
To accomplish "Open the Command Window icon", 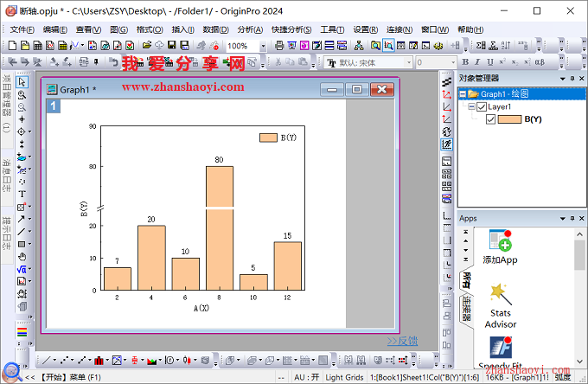I will point(426,46).
